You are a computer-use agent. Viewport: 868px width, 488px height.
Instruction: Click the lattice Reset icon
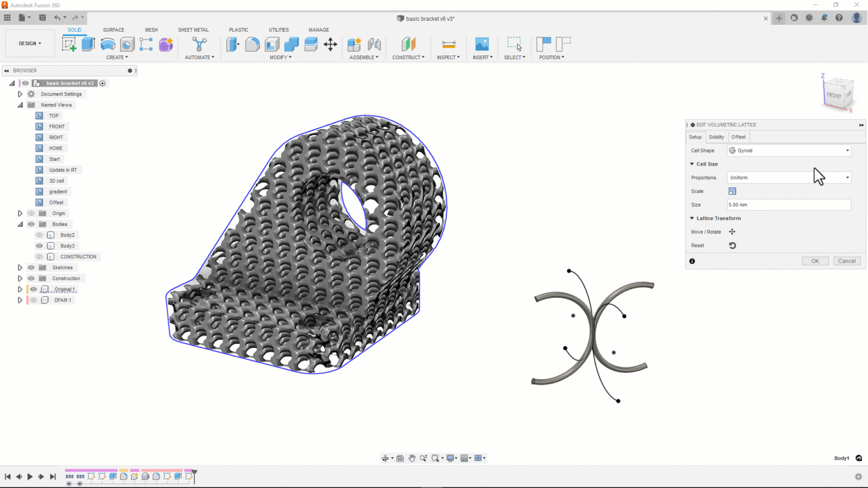(x=732, y=246)
